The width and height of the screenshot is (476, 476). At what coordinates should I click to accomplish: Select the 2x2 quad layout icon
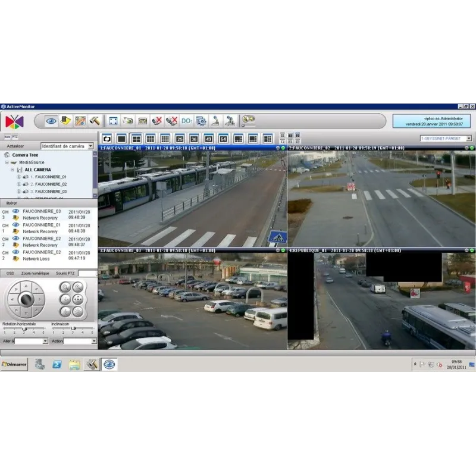click(x=136, y=139)
